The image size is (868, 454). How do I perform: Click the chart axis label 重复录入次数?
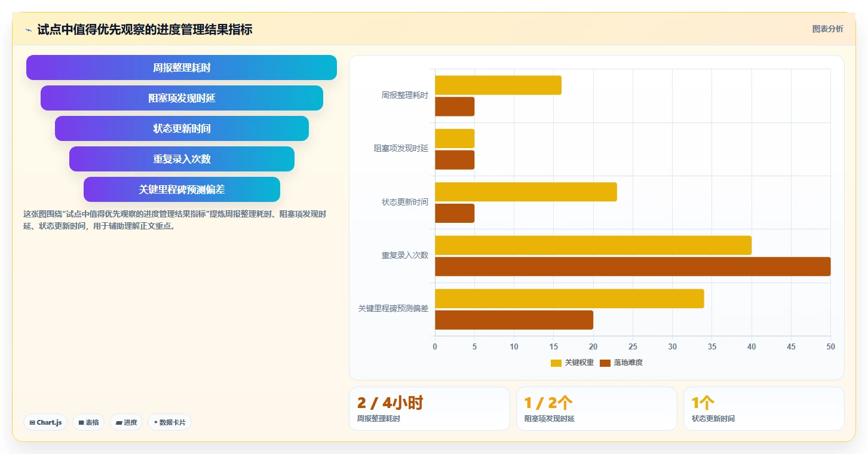click(x=405, y=255)
